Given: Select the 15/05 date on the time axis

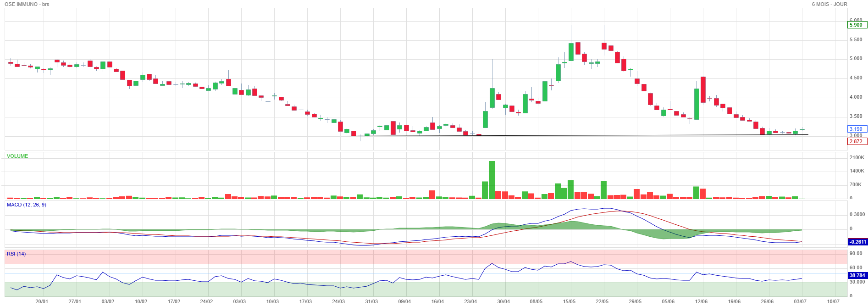Looking at the screenshot, I should click(569, 301).
